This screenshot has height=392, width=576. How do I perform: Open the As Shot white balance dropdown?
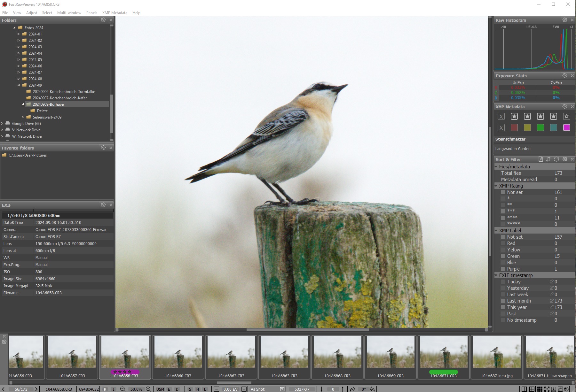tap(282, 389)
